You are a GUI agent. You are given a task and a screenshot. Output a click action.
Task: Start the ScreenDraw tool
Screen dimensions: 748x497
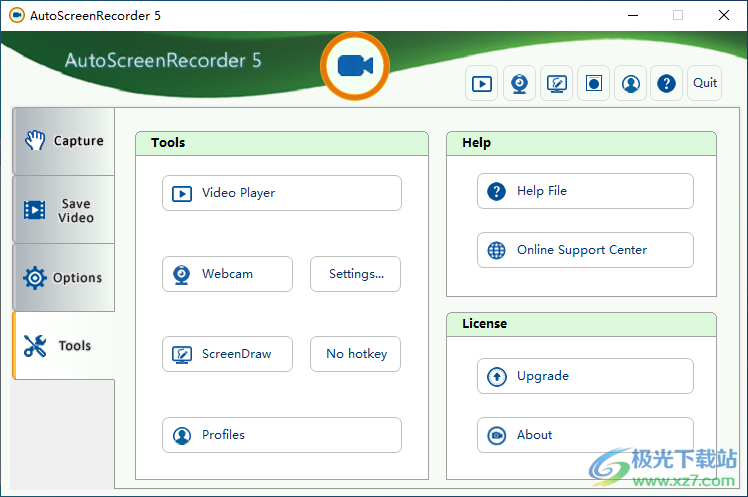click(x=228, y=354)
